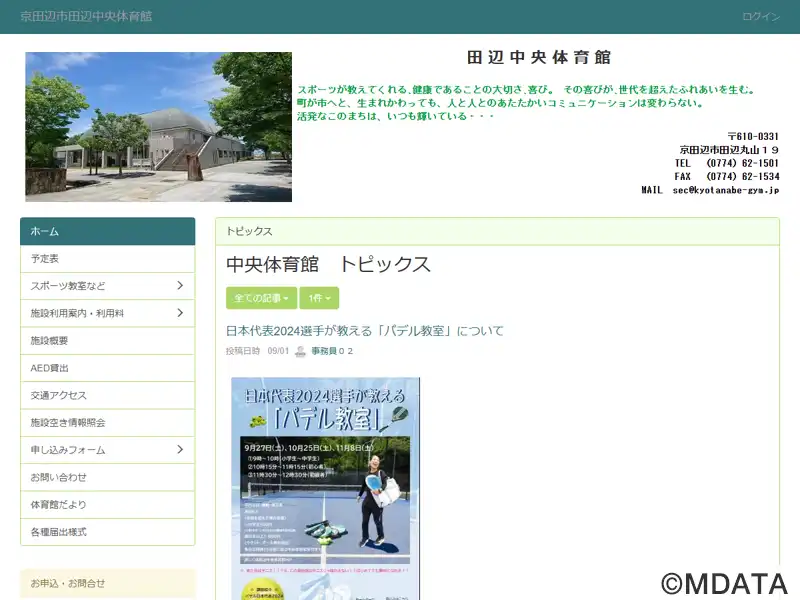Click the 京田辺市田辺中央体育館 site title

tap(86, 17)
